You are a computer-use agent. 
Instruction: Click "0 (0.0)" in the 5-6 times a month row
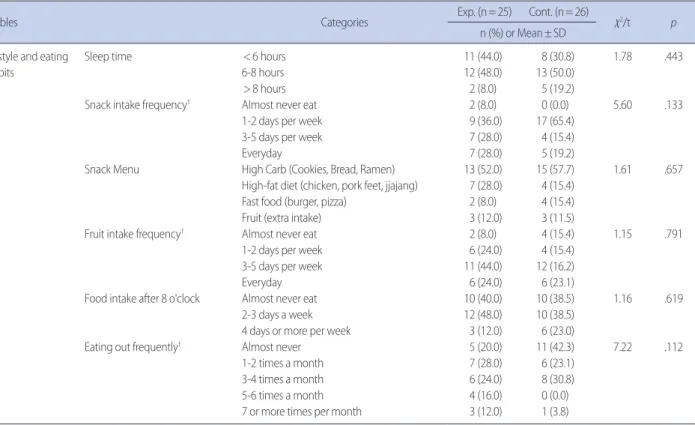tap(555, 396)
